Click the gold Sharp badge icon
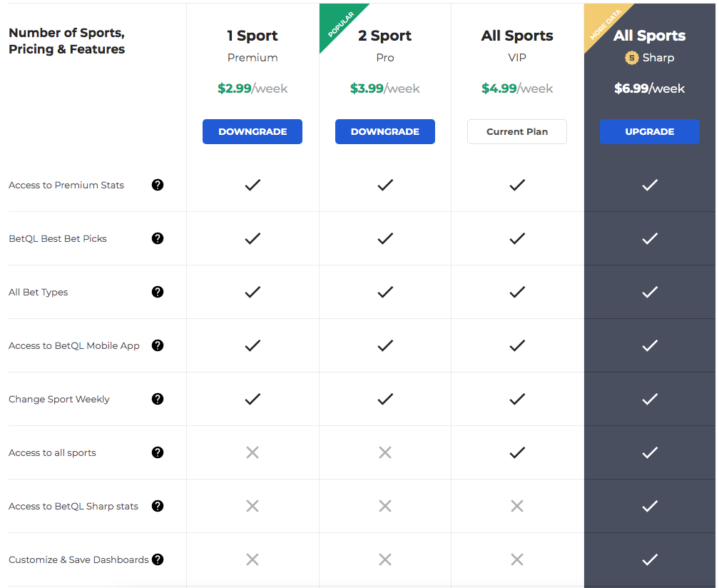 pos(631,58)
